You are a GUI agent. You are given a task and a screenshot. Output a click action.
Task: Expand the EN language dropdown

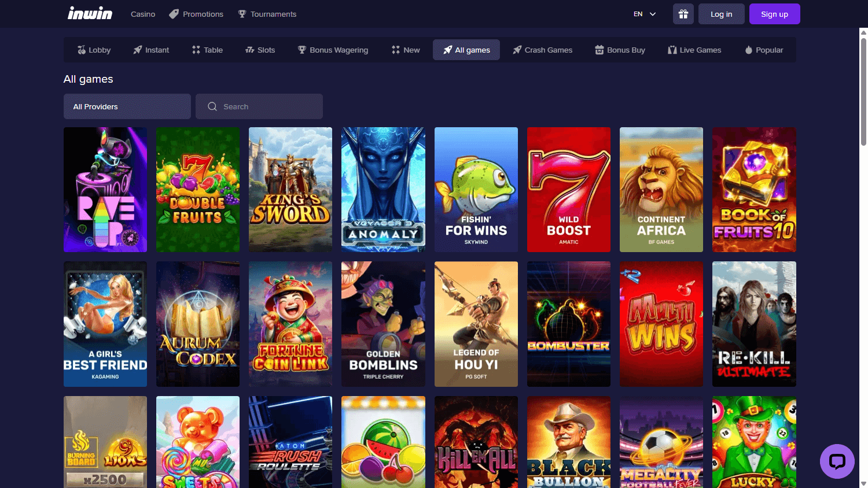[x=645, y=14]
